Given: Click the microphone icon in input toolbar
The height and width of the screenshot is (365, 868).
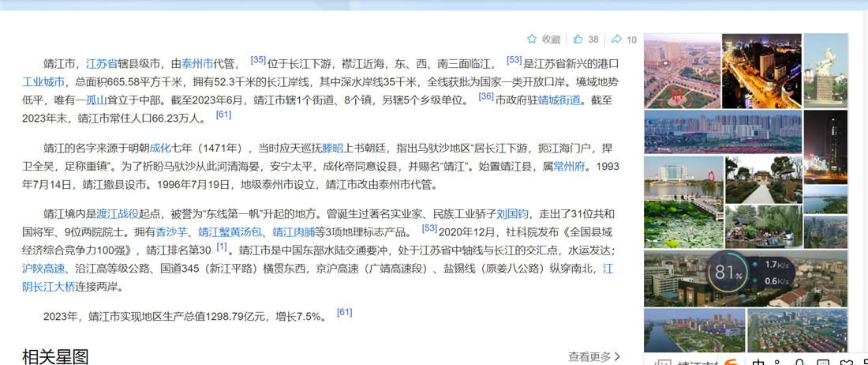Looking at the screenshot, I should click(x=800, y=362).
